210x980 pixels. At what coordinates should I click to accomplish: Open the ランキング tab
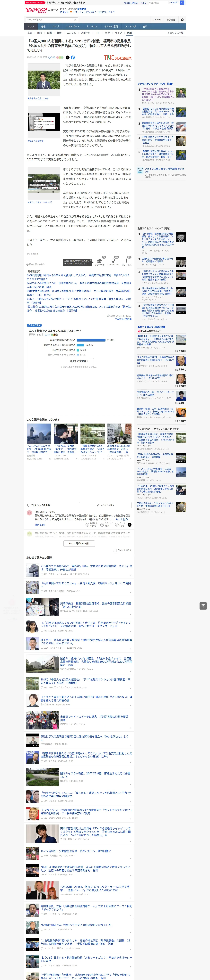point(130,27)
